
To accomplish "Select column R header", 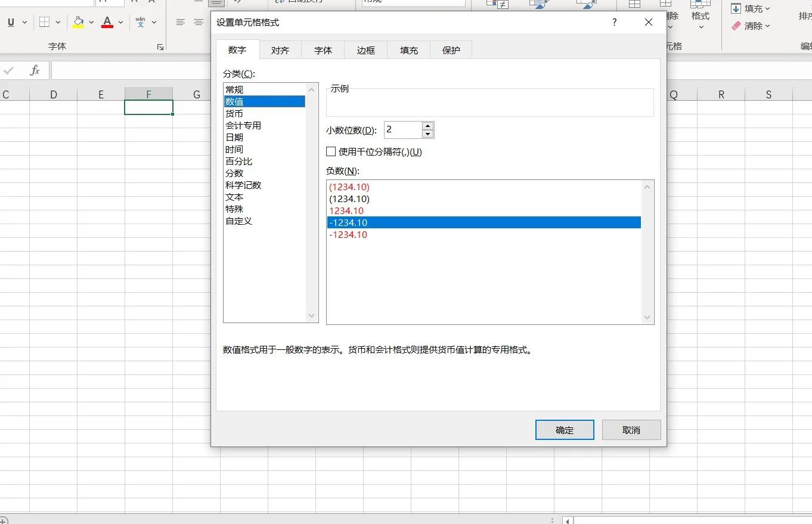I will 721,94.
